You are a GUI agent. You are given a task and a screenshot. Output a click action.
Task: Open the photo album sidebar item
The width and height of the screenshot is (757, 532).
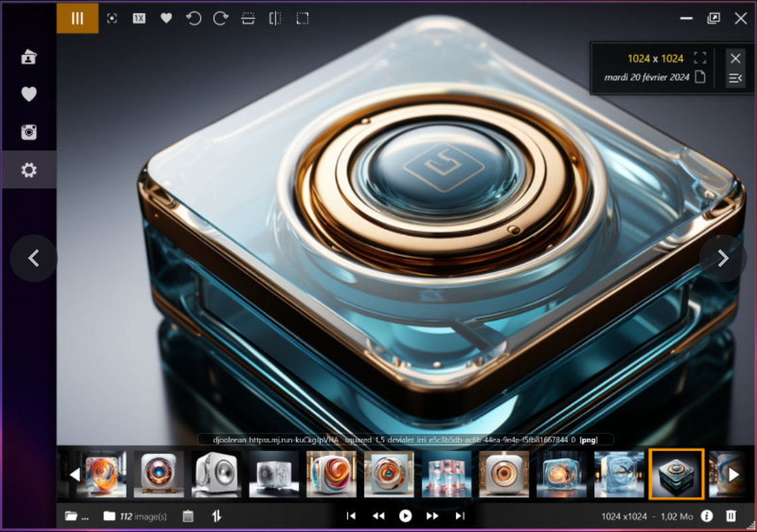pos(29,57)
